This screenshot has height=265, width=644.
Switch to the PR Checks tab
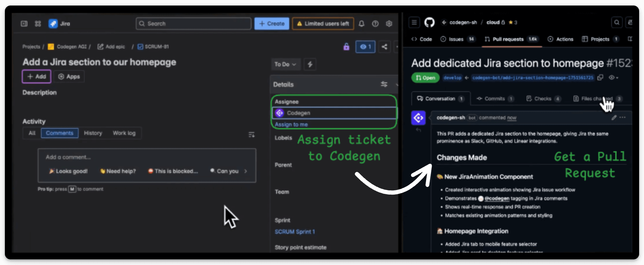pos(543,99)
